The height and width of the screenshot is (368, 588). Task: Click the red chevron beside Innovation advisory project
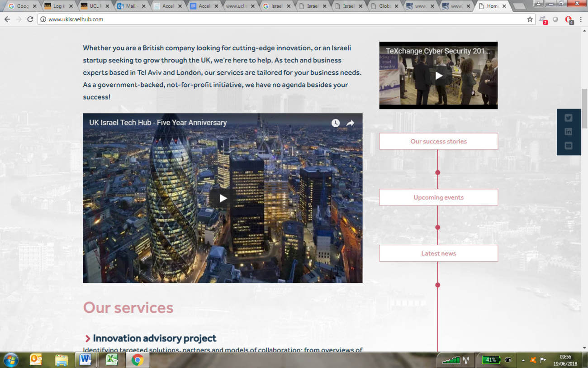coord(88,339)
